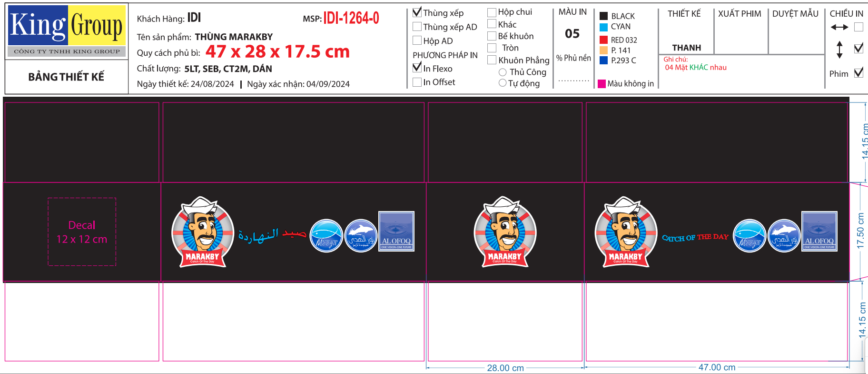Click the red MSP code IDI-1264-0
The width and height of the screenshot is (868, 374).
(x=351, y=19)
